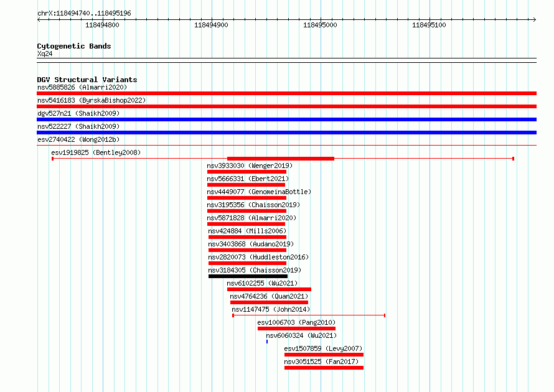Open nsv1147475 (John2014) label

tap(271, 309)
